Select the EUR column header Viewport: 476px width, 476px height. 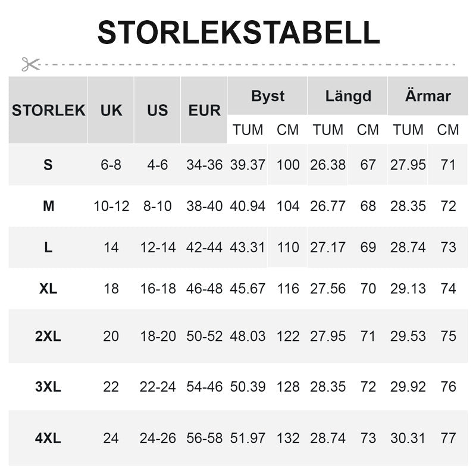[204, 110]
